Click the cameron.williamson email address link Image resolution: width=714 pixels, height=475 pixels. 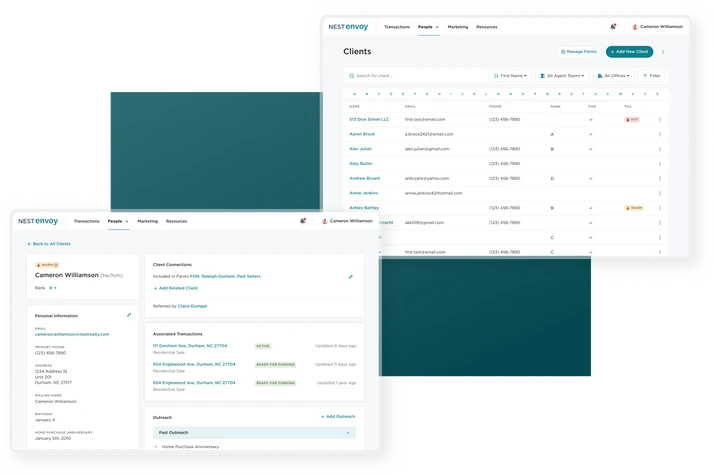pos(72,334)
